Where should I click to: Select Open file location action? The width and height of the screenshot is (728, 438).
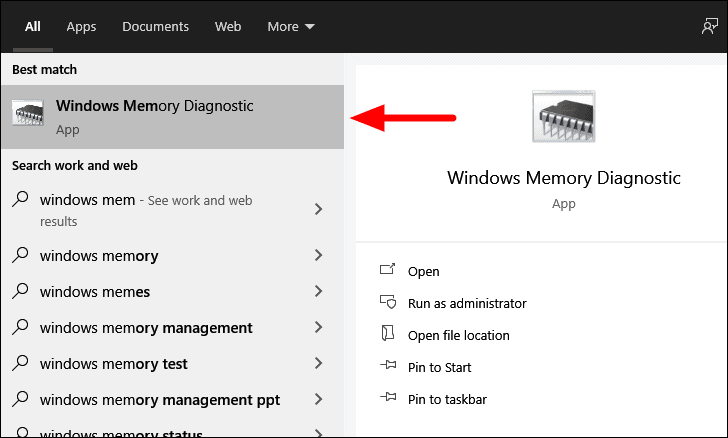[459, 335]
